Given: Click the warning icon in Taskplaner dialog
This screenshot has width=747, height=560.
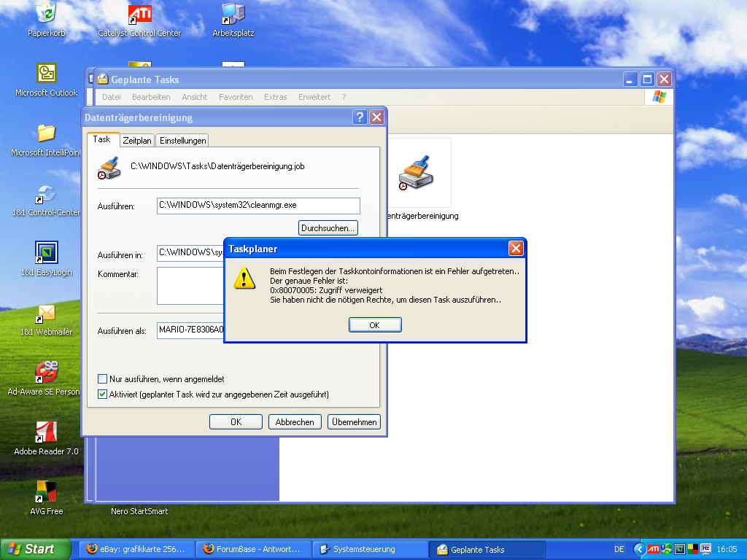Looking at the screenshot, I should tap(244, 278).
